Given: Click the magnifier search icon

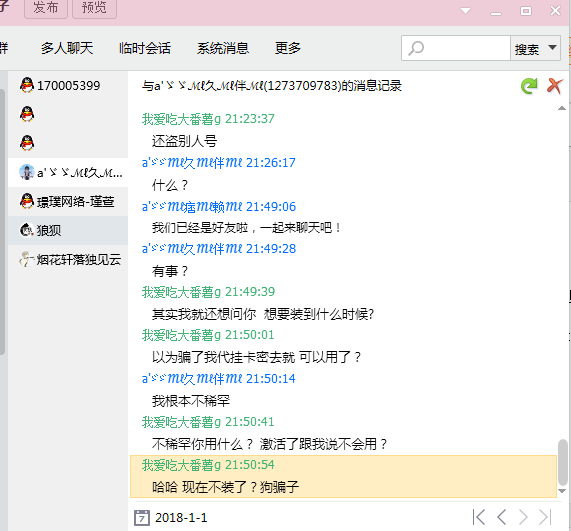Looking at the screenshot, I should coord(416,48).
